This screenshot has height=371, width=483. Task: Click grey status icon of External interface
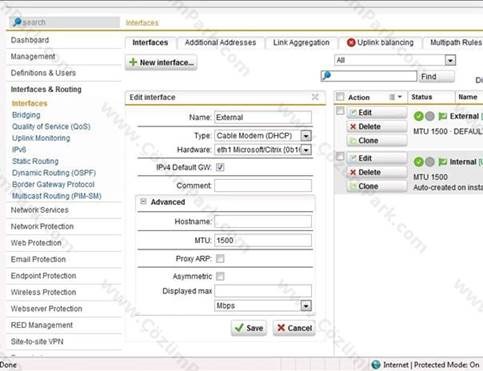[430, 116]
